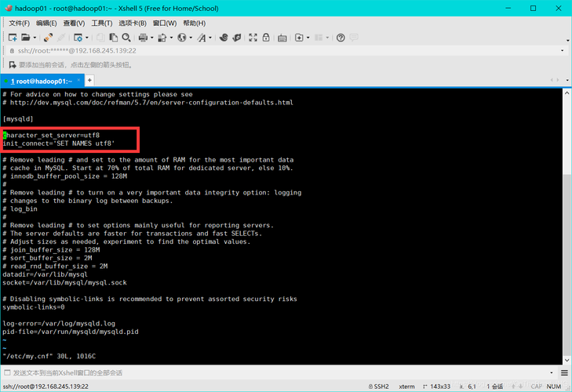This screenshot has width=572, height=392.
Task: Click the init_connect='SET NAMES utf8' line
Action: pyautogui.click(x=59, y=143)
